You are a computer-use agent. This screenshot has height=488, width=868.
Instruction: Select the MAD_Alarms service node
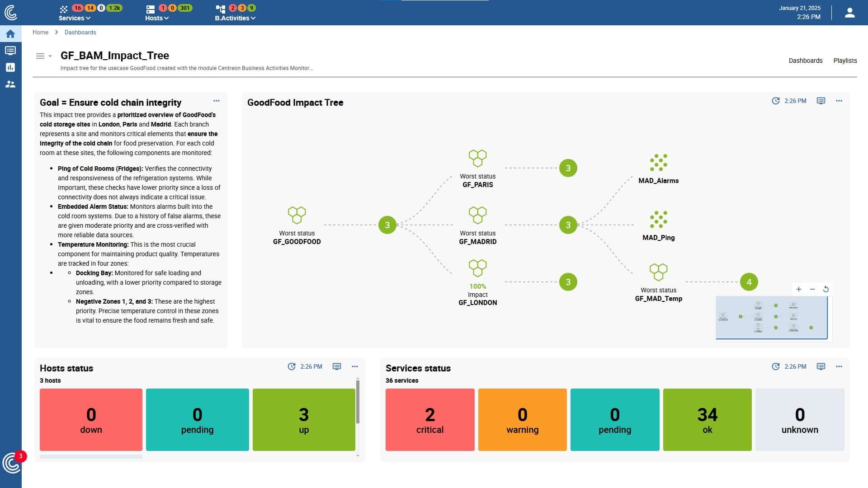coord(659,169)
